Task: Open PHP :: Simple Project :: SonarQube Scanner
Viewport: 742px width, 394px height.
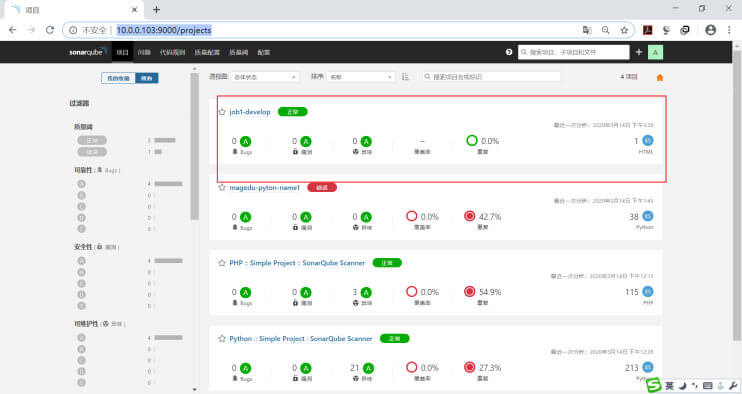Action: pyautogui.click(x=297, y=263)
